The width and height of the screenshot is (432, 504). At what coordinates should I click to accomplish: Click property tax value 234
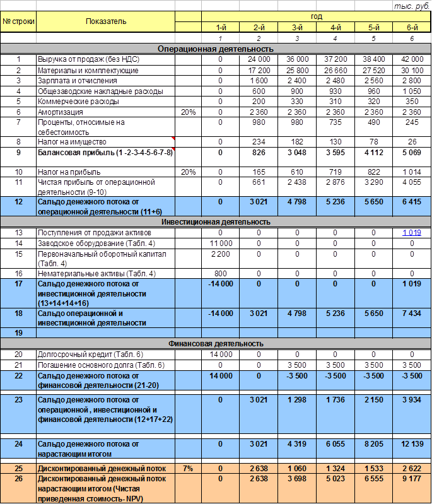coord(259,142)
